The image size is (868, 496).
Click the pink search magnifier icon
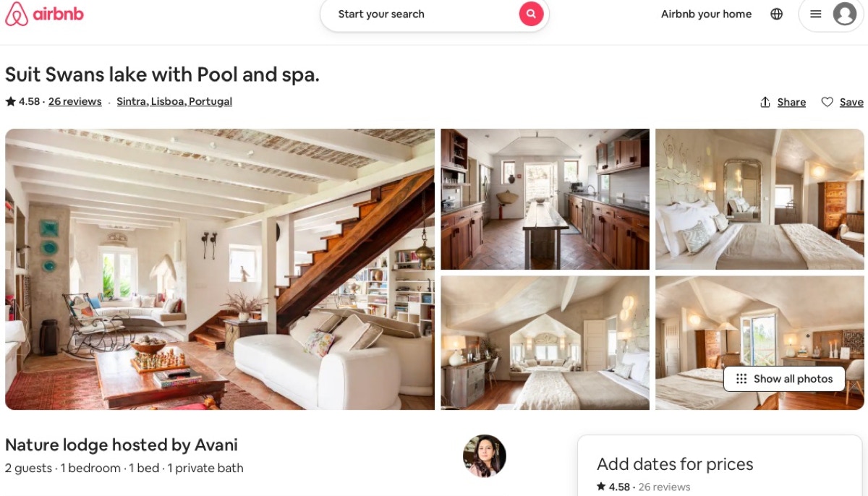pyautogui.click(x=531, y=14)
